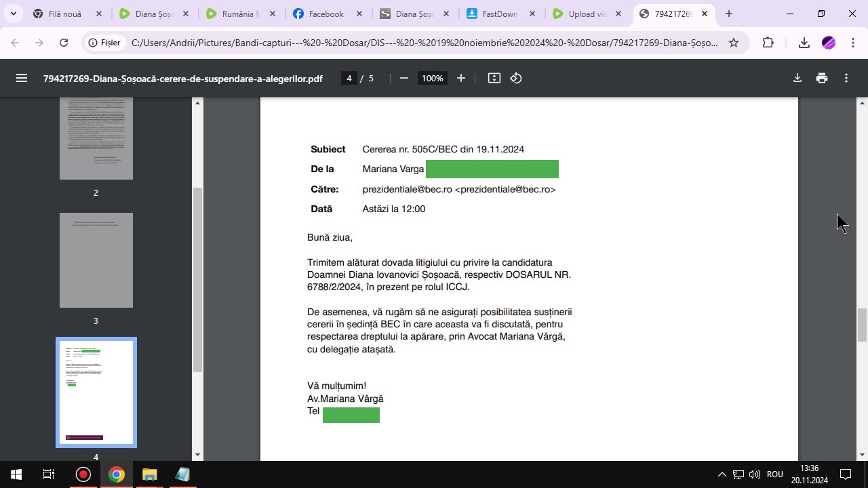Click the 100% zoom level field
Image resolution: width=868 pixels, height=488 pixels.
point(433,78)
